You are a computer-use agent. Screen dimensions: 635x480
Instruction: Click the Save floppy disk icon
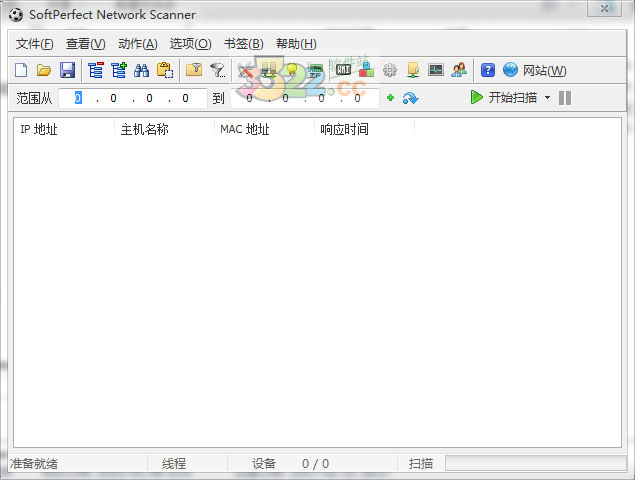coord(67,70)
